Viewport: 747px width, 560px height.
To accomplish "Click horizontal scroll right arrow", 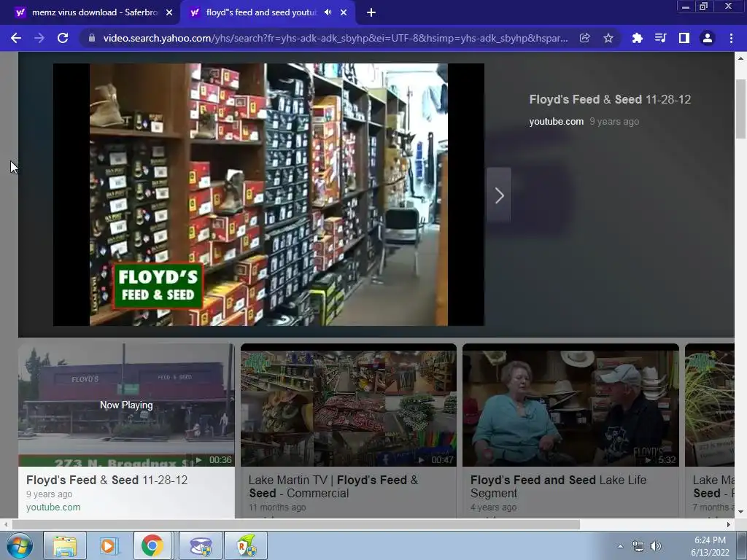I will tap(729, 525).
